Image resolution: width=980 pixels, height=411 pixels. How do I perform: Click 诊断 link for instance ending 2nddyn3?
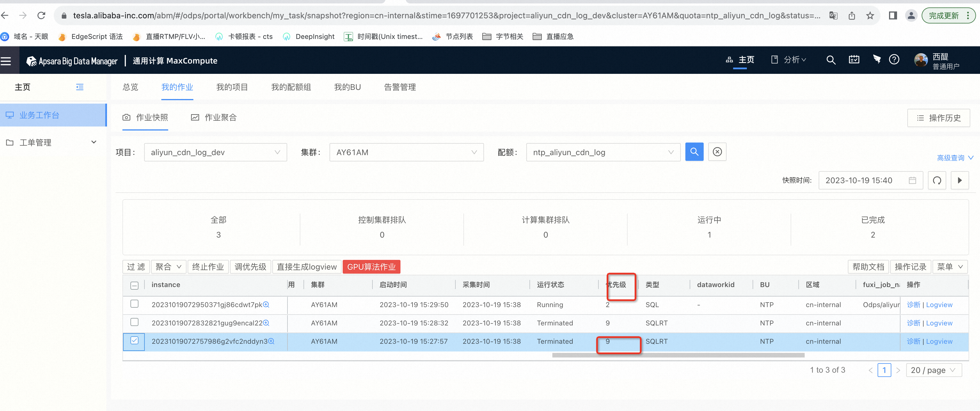(x=913, y=341)
